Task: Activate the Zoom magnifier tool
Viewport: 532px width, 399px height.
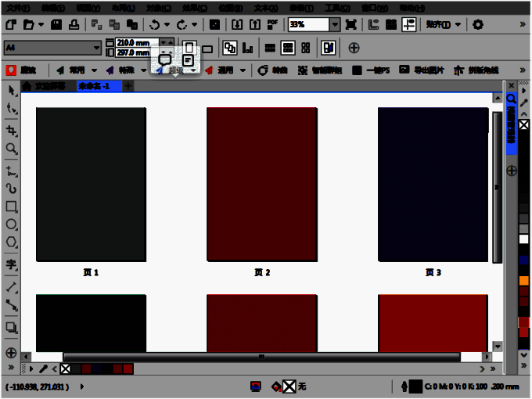Action: tap(11, 149)
